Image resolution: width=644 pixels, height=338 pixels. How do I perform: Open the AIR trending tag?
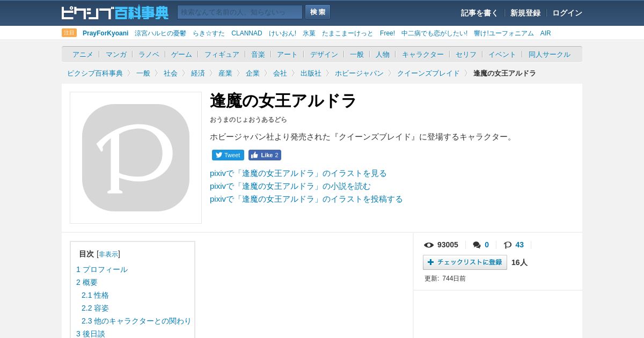point(546,33)
